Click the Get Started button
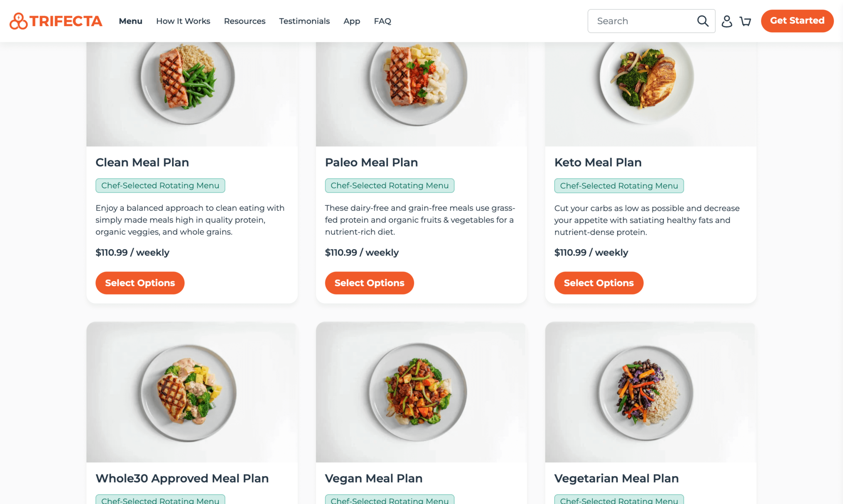 [x=798, y=20]
